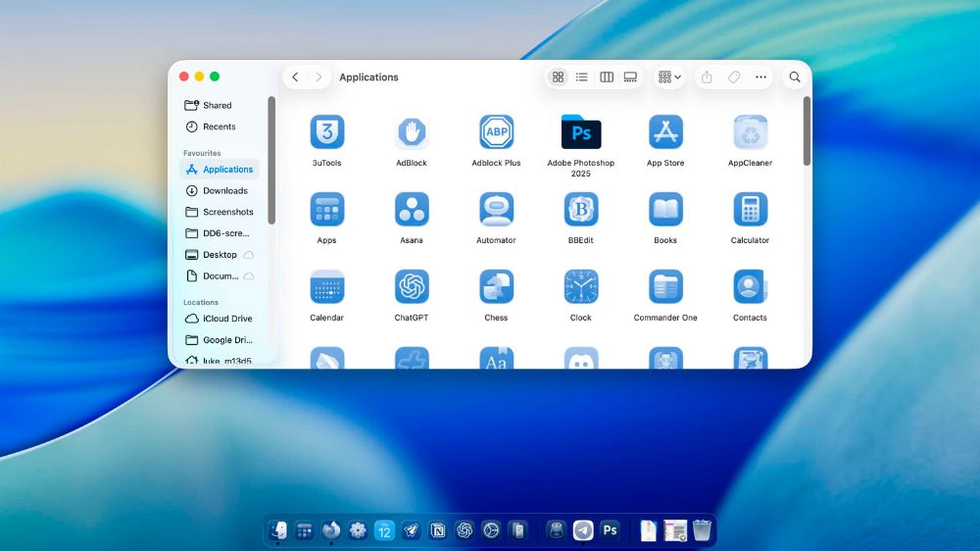Viewport: 980px width, 551px height.
Task: Open the Calculator app icon
Action: (750, 210)
